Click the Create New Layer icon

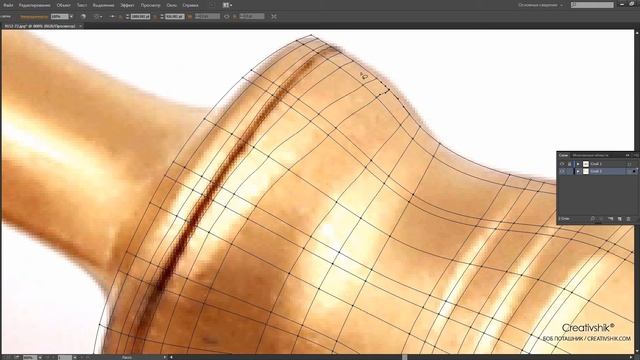coord(620,219)
